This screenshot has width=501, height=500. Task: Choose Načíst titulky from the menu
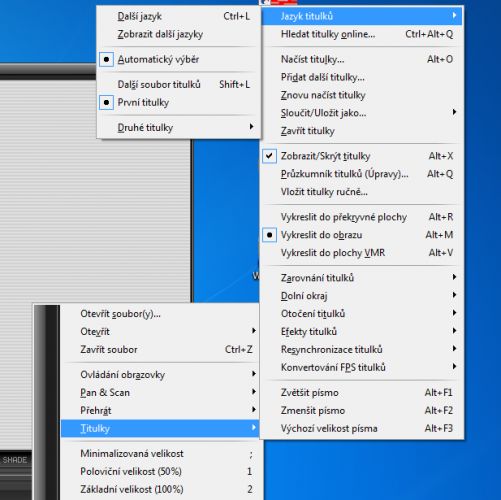pos(362,59)
